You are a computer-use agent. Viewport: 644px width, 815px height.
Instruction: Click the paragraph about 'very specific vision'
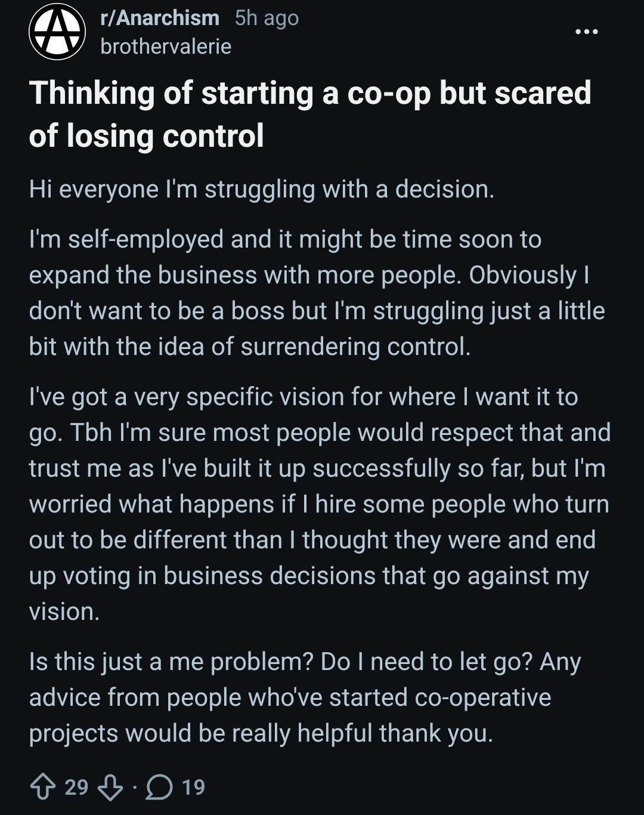pos(316,504)
